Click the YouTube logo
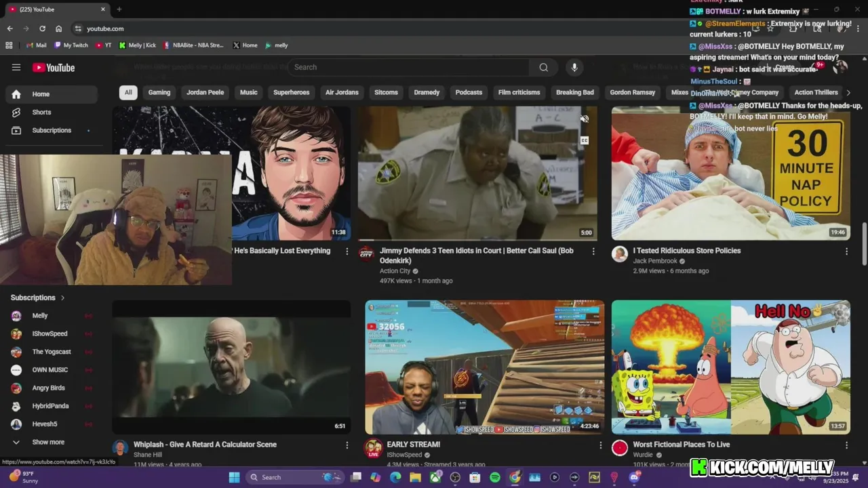The width and height of the screenshot is (868, 488). tap(54, 68)
